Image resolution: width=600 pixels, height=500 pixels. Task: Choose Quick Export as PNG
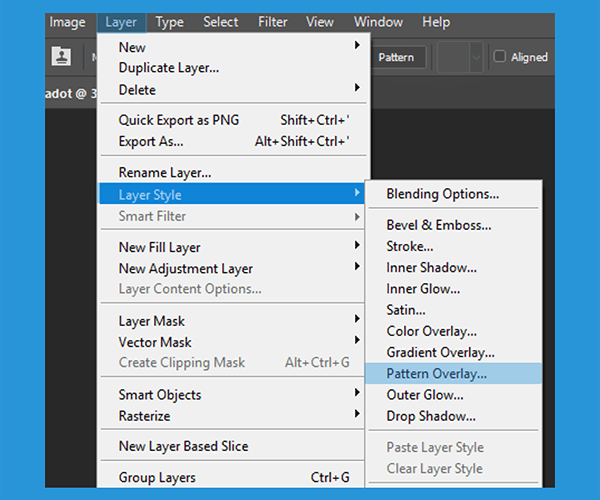point(233,120)
